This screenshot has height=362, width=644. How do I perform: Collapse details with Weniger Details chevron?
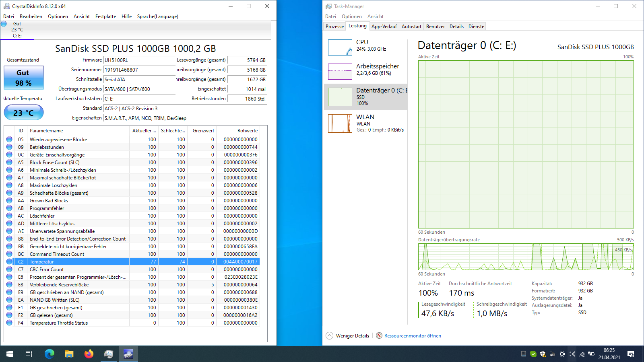click(329, 335)
